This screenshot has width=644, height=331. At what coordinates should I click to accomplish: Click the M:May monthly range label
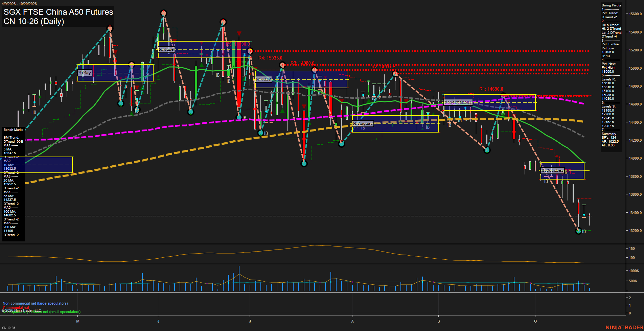(85, 73)
